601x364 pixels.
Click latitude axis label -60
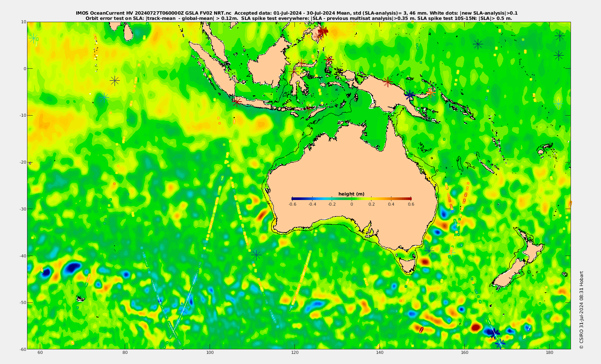click(x=23, y=349)
